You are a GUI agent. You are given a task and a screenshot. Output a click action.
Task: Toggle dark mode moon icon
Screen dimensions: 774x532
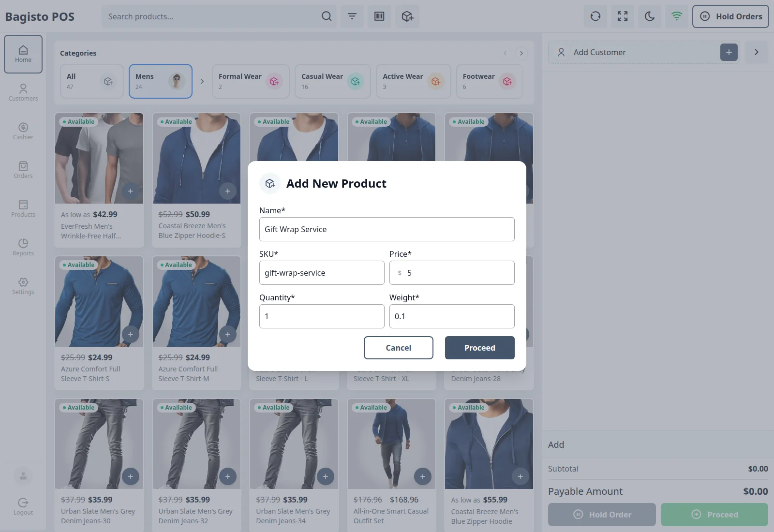click(650, 16)
